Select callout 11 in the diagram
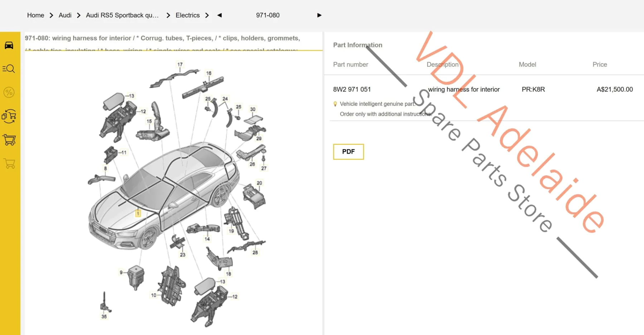The height and width of the screenshot is (335, 644). pos(124,152)
